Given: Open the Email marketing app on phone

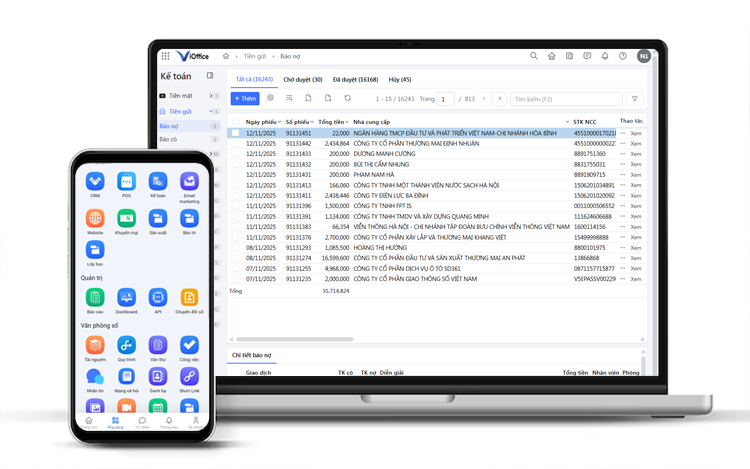Looking at the screenshot, I should (189, 182).
